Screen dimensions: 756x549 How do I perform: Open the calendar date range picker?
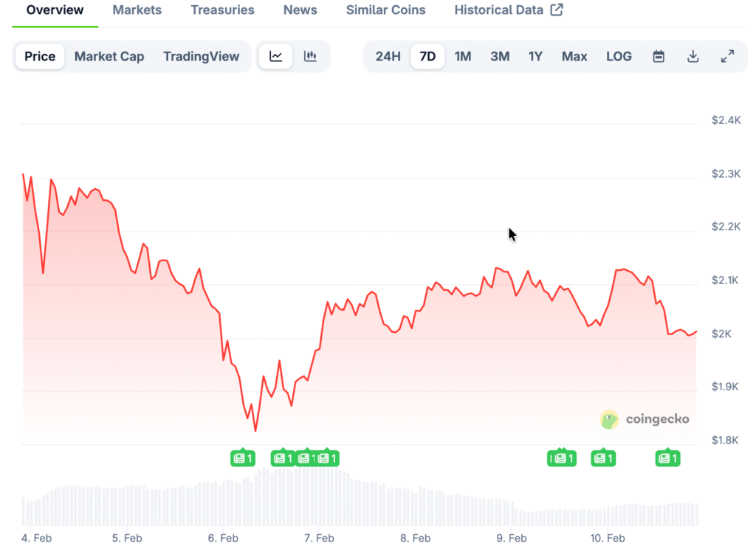point(659,57)
